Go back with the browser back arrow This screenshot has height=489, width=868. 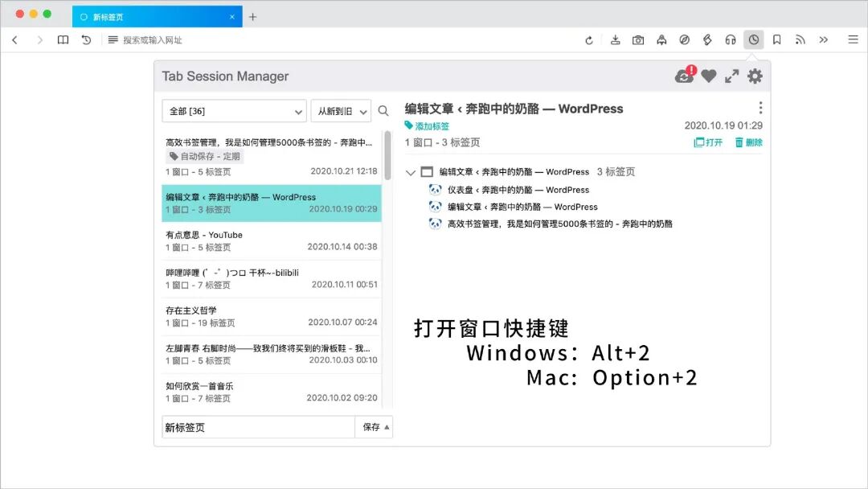pyautogui.click(x=15, y=40)
